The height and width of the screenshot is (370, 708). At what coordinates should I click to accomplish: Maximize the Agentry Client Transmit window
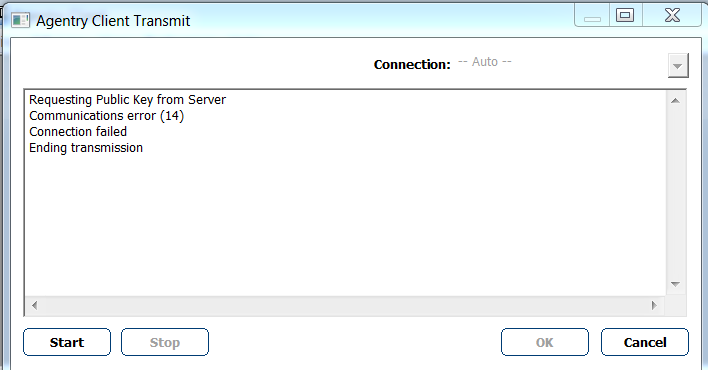(x=625, y=16)
